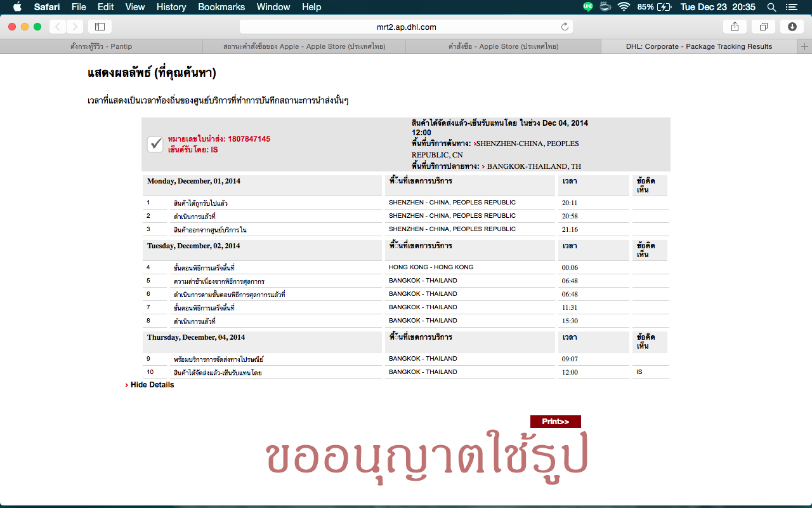The width and height of the screenshot is (812, 508).
Task: Switch to สถานะคำสั่งซื้อของ Apple tab
Action: point(304,46)
